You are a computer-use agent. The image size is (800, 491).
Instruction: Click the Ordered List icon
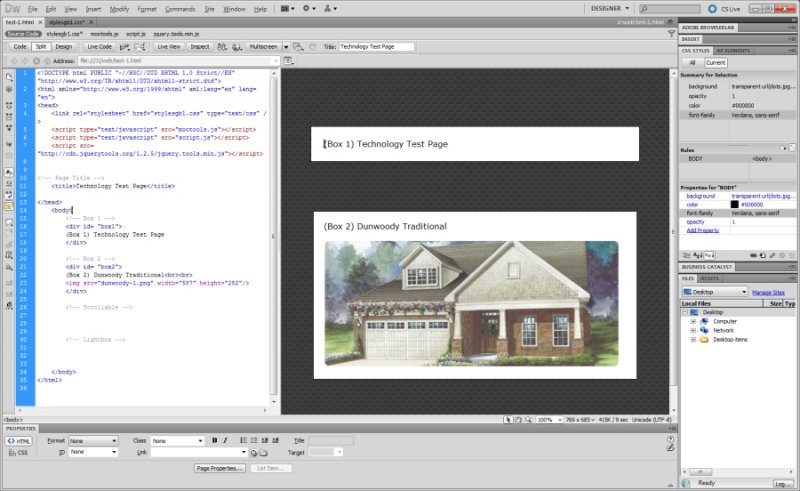pyautogui.click(x=254, y=440)
